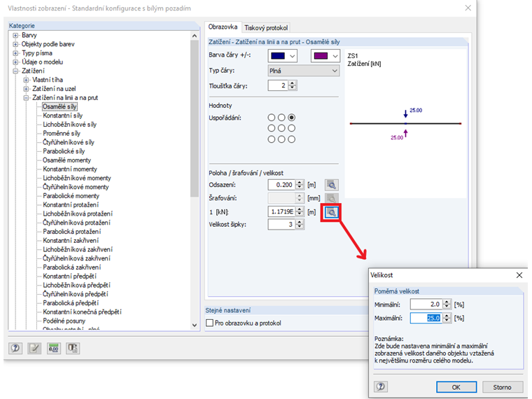Image resolution: width=532 pixels, height=399 pixels.
Task: Select Parabolické síly tree item
Action: (64, 151)
